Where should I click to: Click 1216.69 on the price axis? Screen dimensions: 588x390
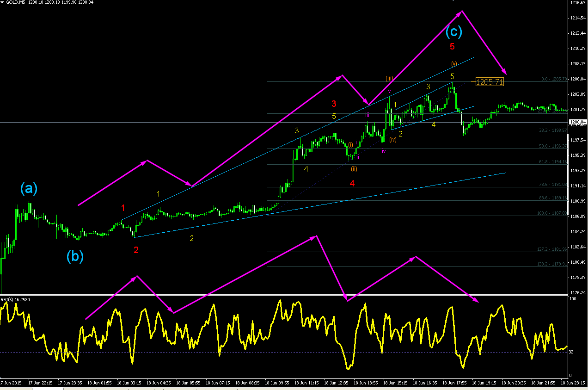[x=578, y=3]
